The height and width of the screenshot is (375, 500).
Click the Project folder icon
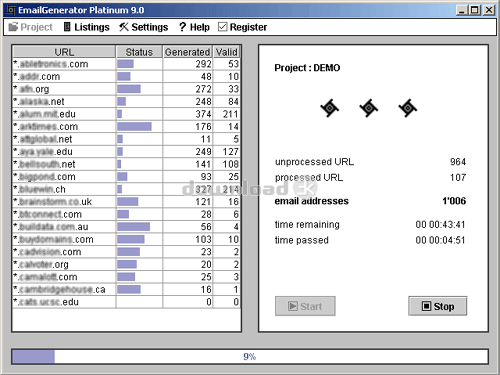click(x=13, y=27)
